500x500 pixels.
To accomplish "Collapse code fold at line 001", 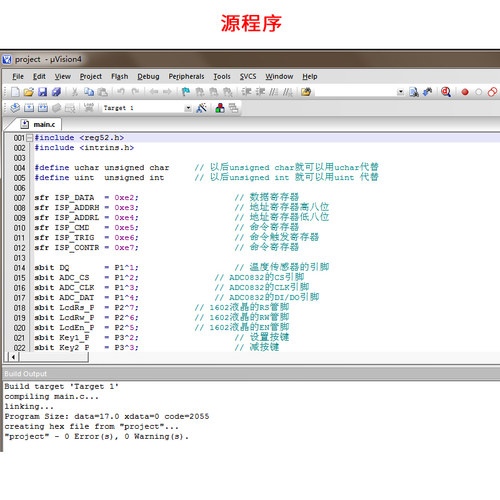I will tap(30, 138).
